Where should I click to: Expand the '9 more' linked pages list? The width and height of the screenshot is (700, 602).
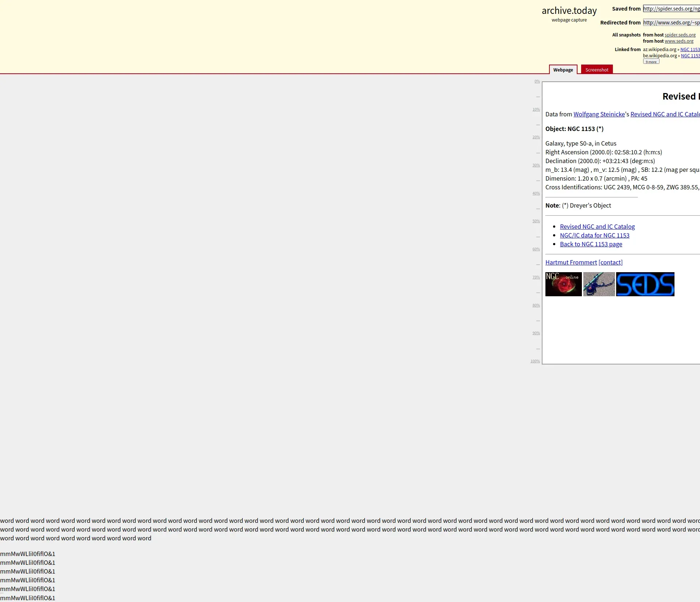point(651,62)
